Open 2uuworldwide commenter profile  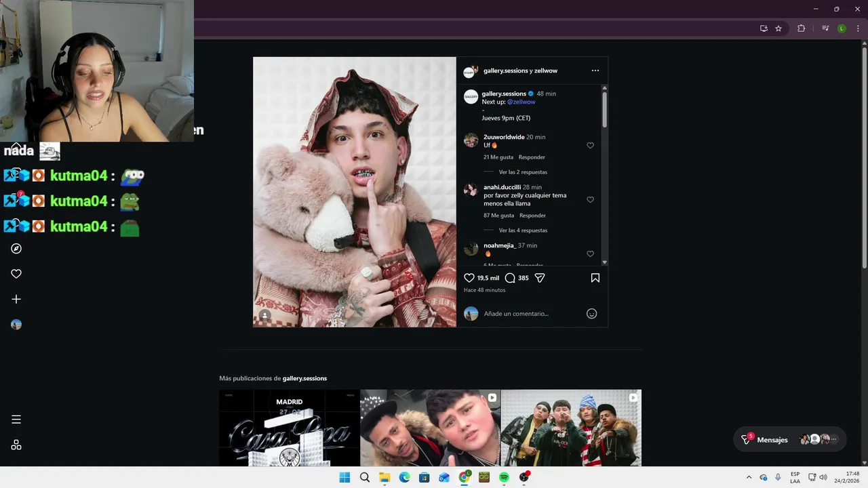tap(504, 137)
